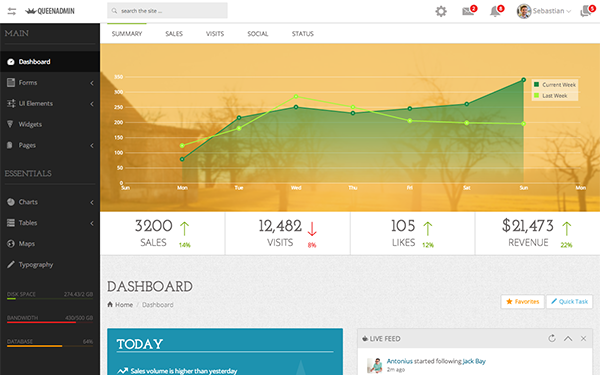
Task: Click the Visits red down-arrow
Action: (312, 228)
